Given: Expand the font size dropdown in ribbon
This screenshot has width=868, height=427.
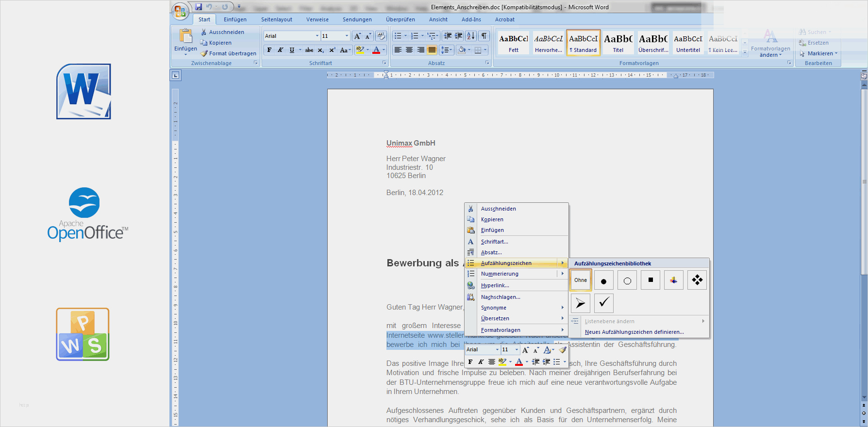Looking at the screenshot, I should pos(347,36).
